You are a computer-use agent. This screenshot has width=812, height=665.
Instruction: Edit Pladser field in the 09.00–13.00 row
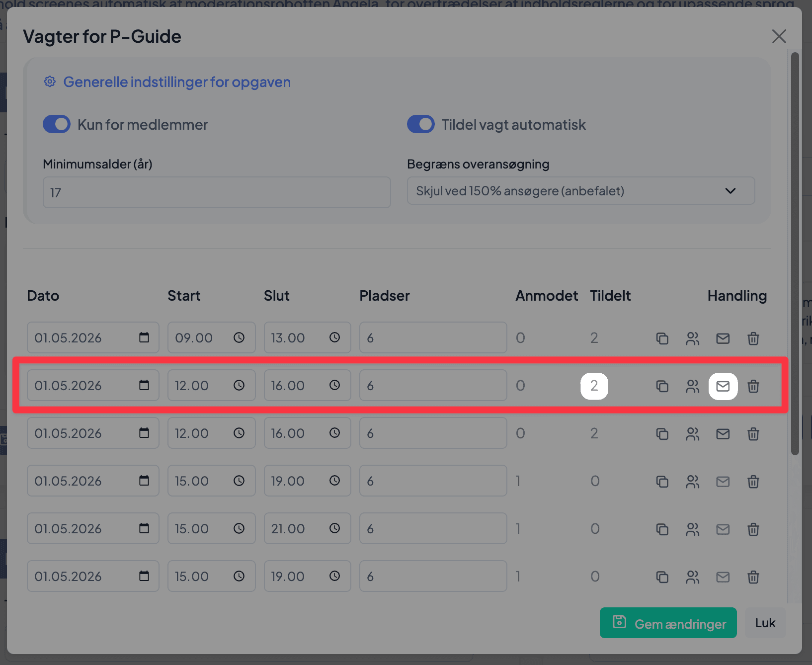[433, 337]
